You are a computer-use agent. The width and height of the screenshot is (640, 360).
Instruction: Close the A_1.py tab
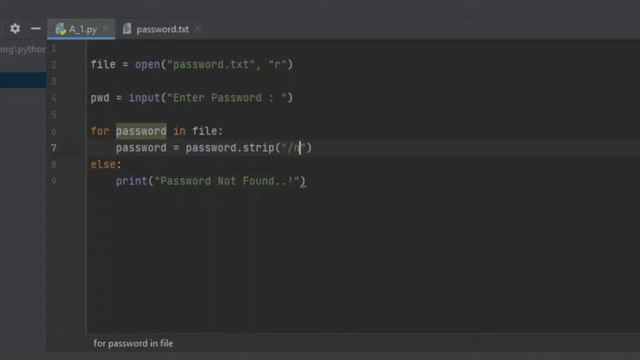106,29
